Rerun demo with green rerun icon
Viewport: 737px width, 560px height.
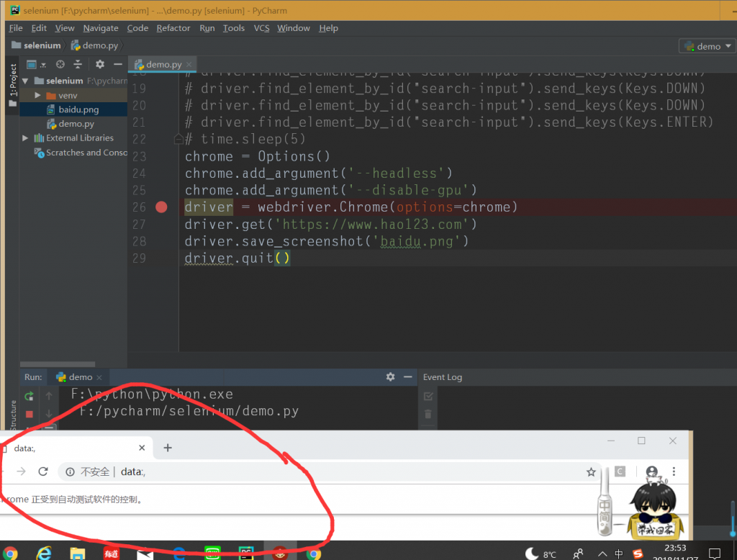click(x=29, y=396)
